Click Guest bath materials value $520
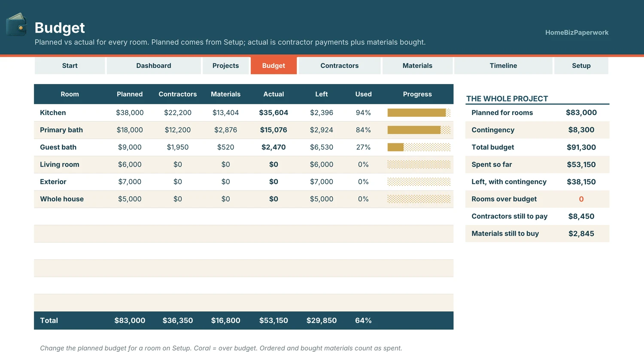The height and width of the screenshot is (352, 644). pos(225,147)
